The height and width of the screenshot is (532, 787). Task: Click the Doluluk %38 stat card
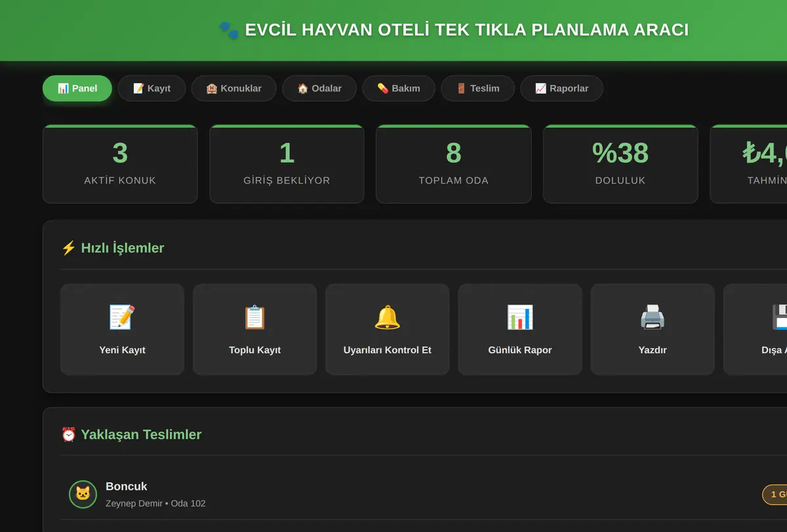(620, 164)
